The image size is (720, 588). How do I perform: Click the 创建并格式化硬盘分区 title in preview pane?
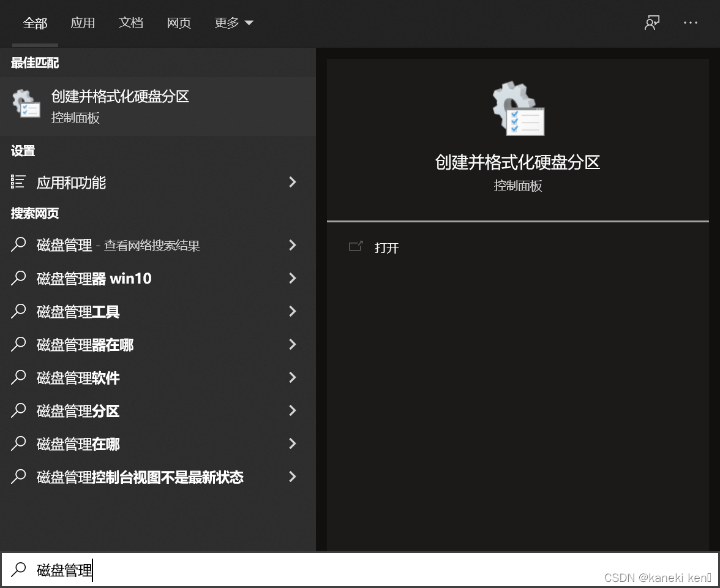pyautogui.click(x=517, y=162)
